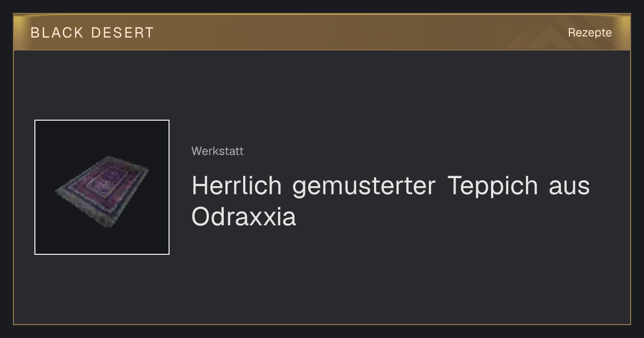The image size is (644, 338).
Task: Click the word Teppich in the heading
Action: [493, 187]
